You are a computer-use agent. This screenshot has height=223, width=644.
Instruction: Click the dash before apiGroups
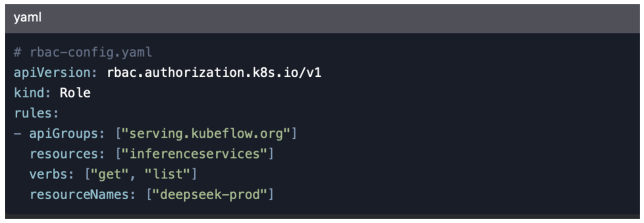17,134
